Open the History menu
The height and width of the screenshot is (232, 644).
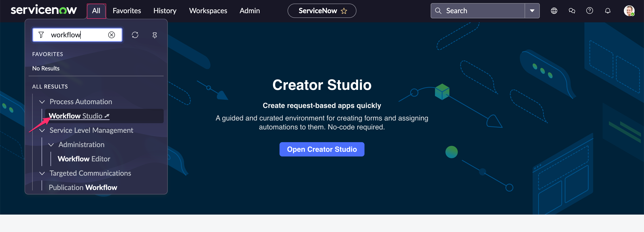[x=165, y=11]
